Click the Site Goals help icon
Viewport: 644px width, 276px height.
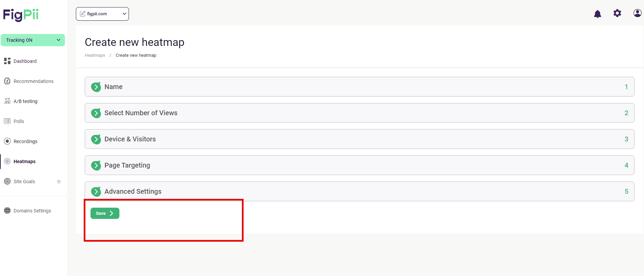pos(59,182)
